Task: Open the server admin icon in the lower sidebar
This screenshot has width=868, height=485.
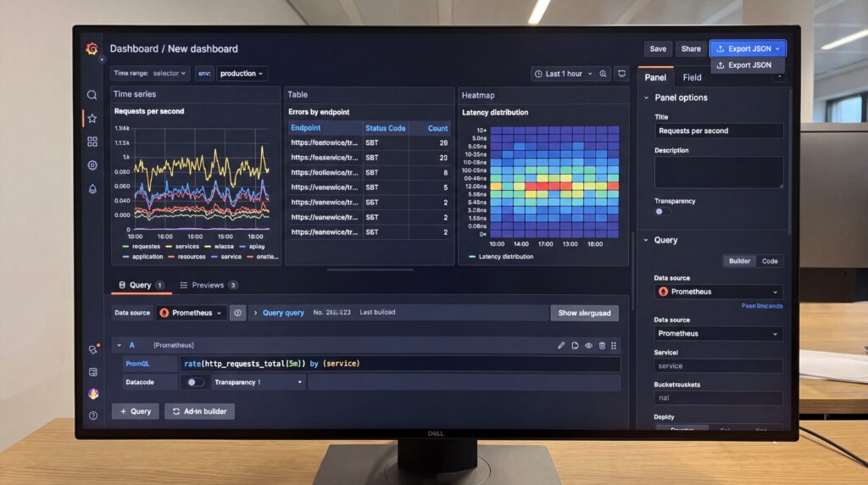Action: 93,372
